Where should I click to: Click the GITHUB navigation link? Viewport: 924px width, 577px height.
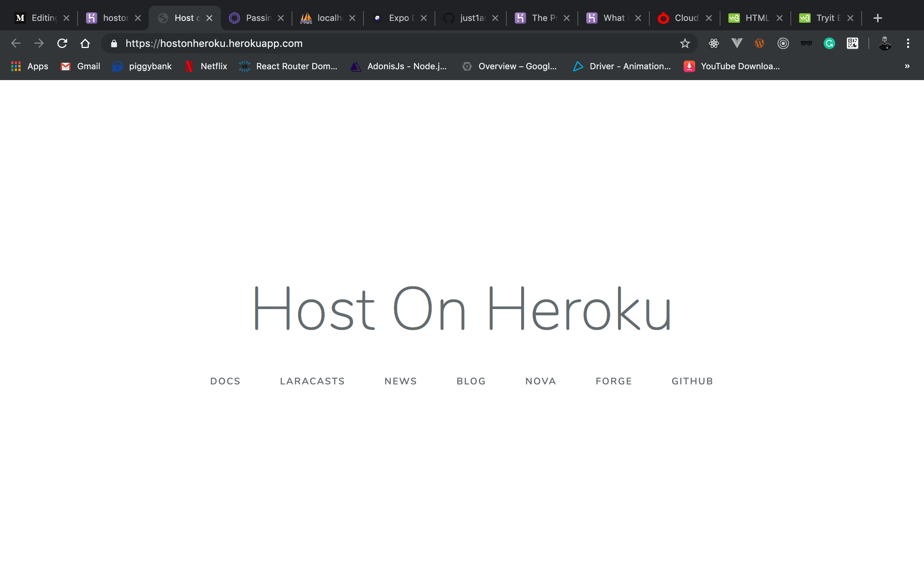(x=692, y=380)
